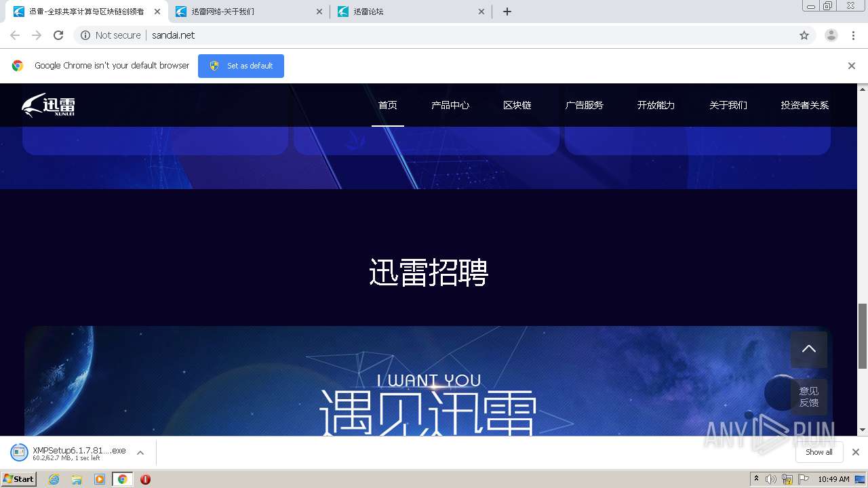Bookmark this page with the star icon
868x488 pixels.
tap(804, 35)
